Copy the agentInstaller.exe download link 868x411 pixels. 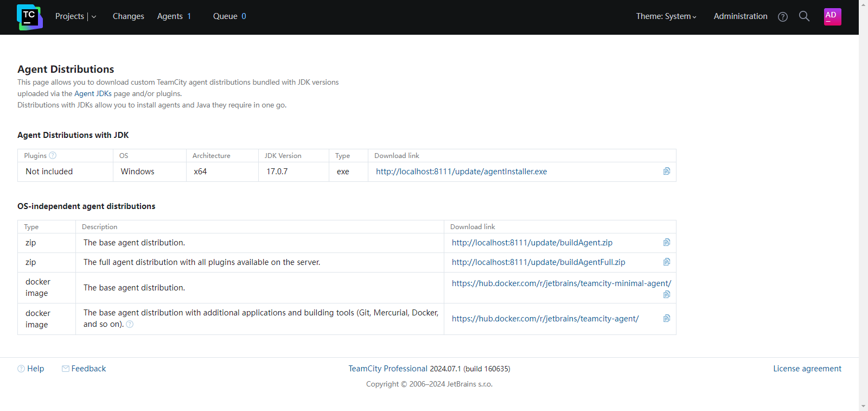click(x=667, y=171)
